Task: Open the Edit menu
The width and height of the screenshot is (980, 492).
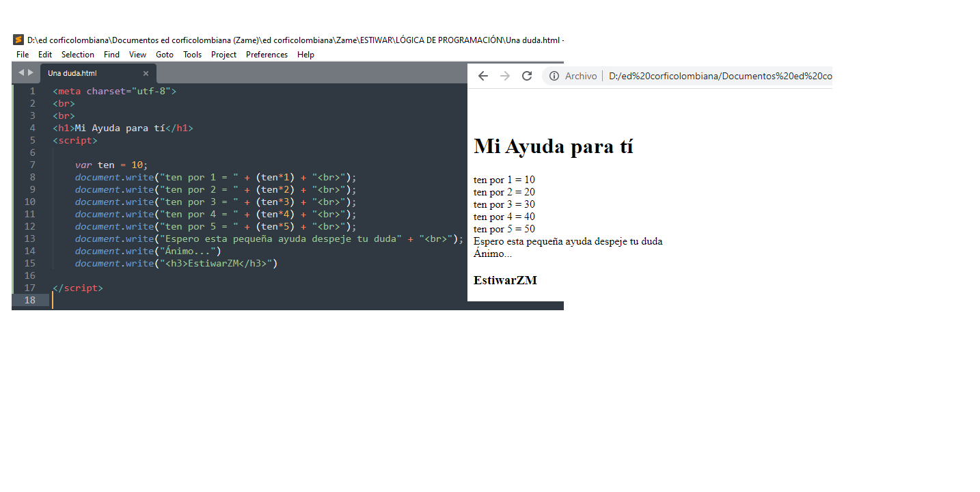Action: coord(45,55)
